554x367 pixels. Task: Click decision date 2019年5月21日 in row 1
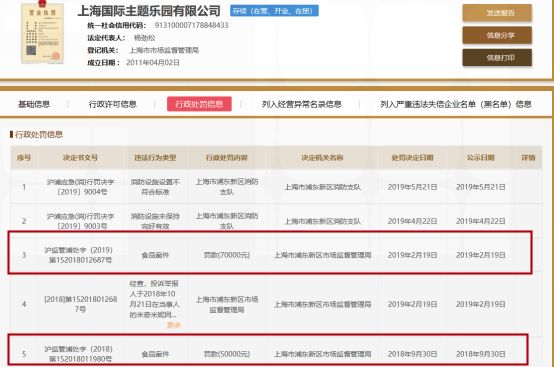[412, 187]
